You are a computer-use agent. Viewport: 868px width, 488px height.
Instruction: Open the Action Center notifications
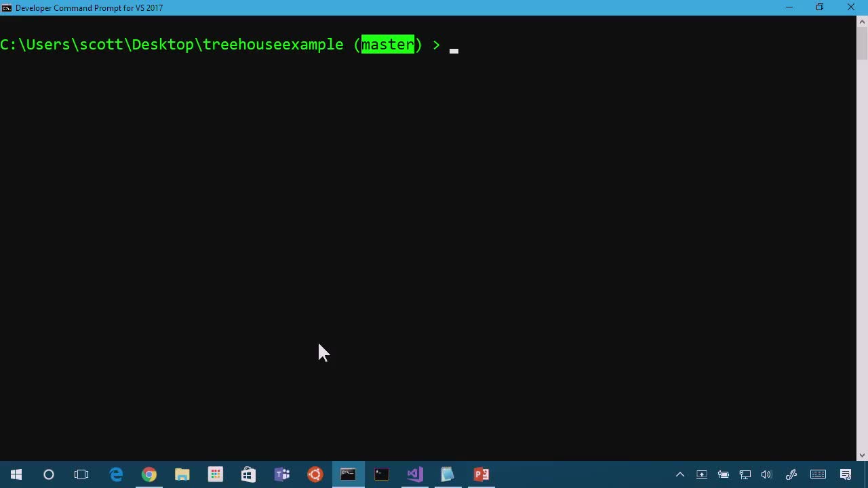846,474
